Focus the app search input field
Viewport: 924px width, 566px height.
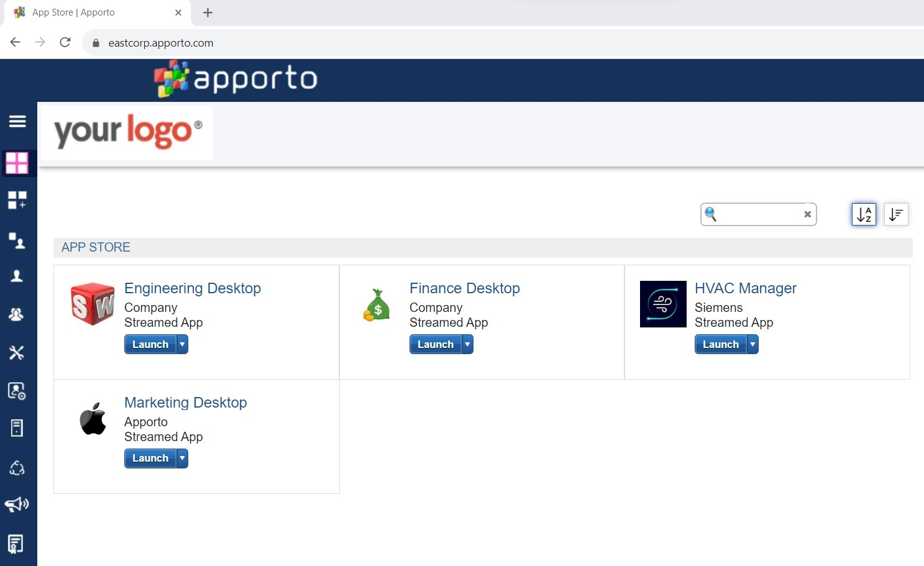[759, 214]
